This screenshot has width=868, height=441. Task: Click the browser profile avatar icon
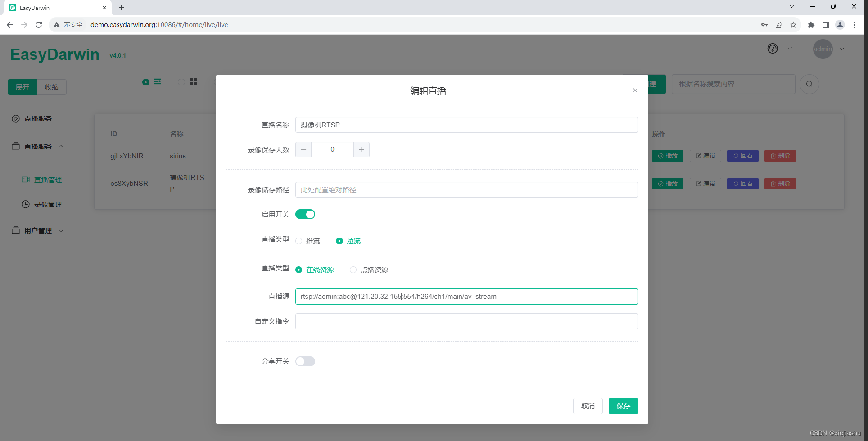point(840,25)
